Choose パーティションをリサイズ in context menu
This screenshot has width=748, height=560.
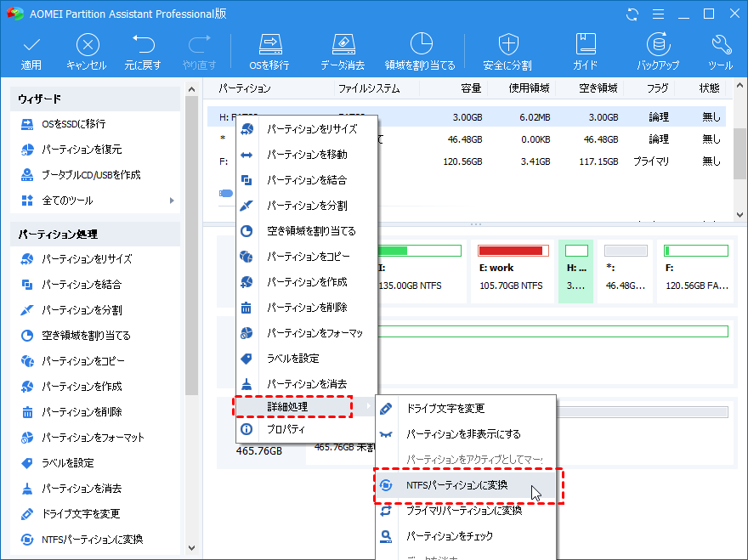point(307,129)
